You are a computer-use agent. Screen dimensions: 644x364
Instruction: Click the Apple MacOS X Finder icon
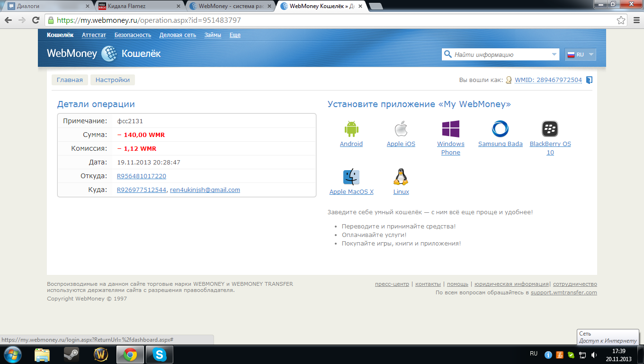click(x=351, y=177)
